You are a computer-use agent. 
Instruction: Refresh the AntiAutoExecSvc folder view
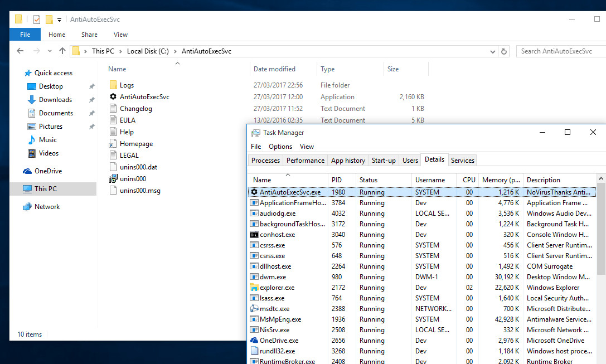[x=504, y=51]
